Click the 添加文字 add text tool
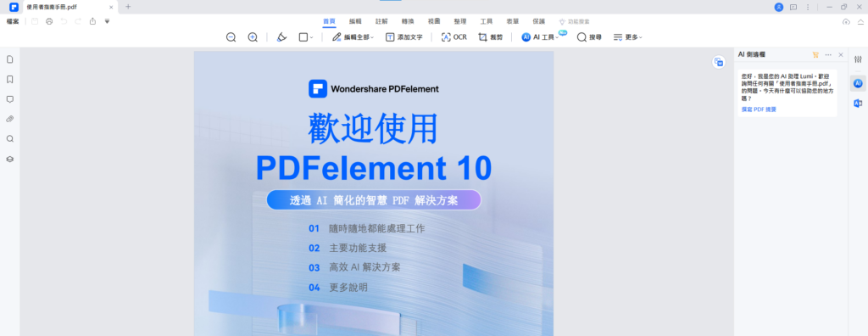Image resolution: width=868 pixels, height=336 pixels. click(x=404, y=37)
